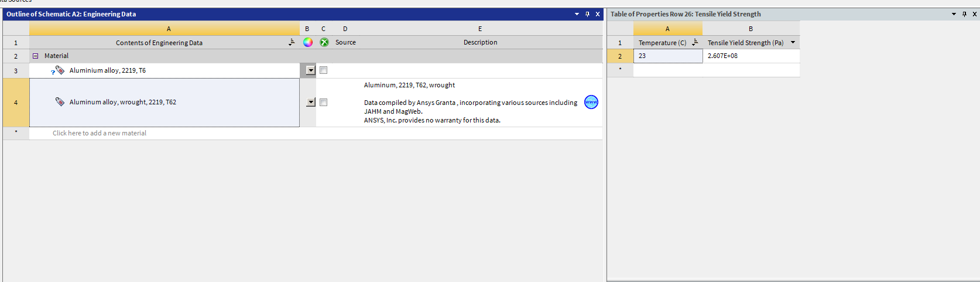Open the Tensile Yield Strength unit dropdown
Screen dimensions: 980x282
click(793, 42)
